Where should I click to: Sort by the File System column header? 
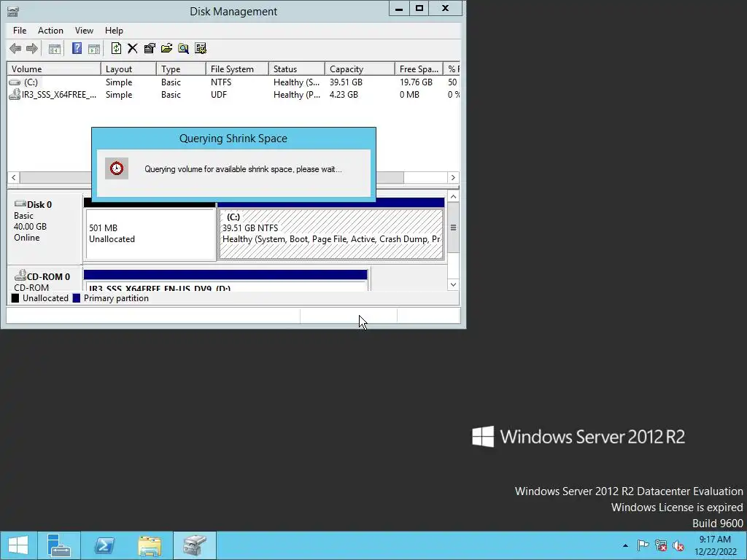(x=237, y=69)
